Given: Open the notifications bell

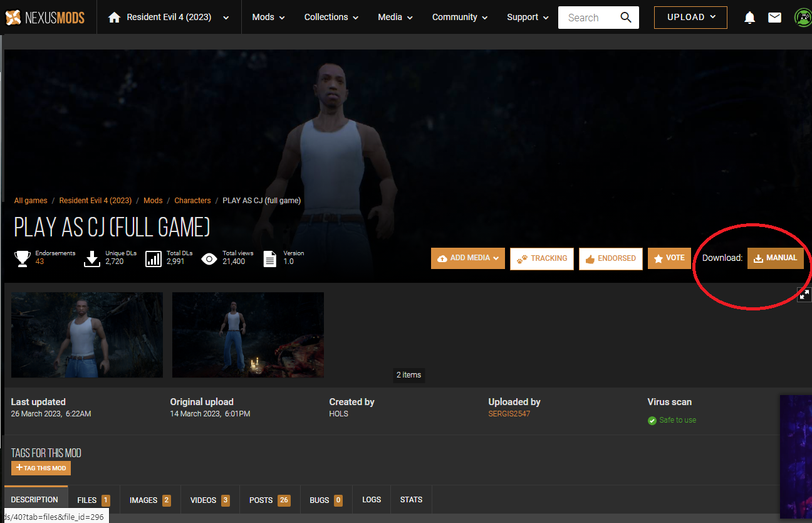Looking at the screenshot, I should click(749, 18).
